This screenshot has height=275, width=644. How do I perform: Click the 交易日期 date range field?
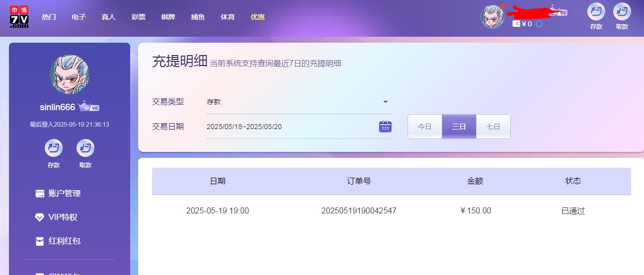[x=291, y=127]
